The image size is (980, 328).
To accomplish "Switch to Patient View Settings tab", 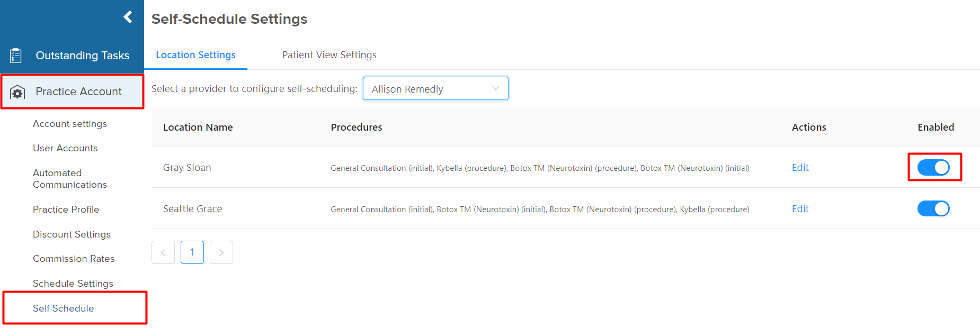I will pyautogui.click(x=329, y=55).
